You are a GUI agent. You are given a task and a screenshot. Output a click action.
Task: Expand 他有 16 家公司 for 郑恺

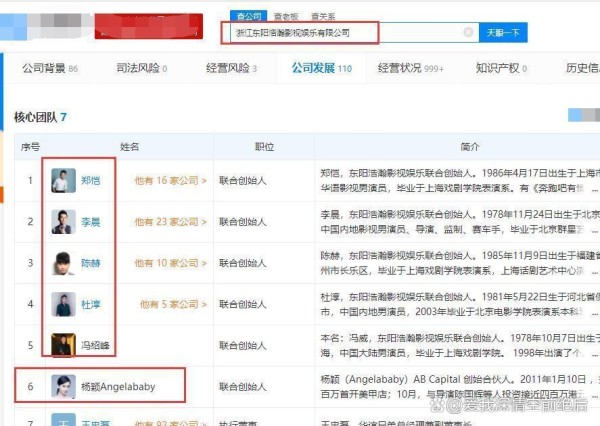coord(171,180)
